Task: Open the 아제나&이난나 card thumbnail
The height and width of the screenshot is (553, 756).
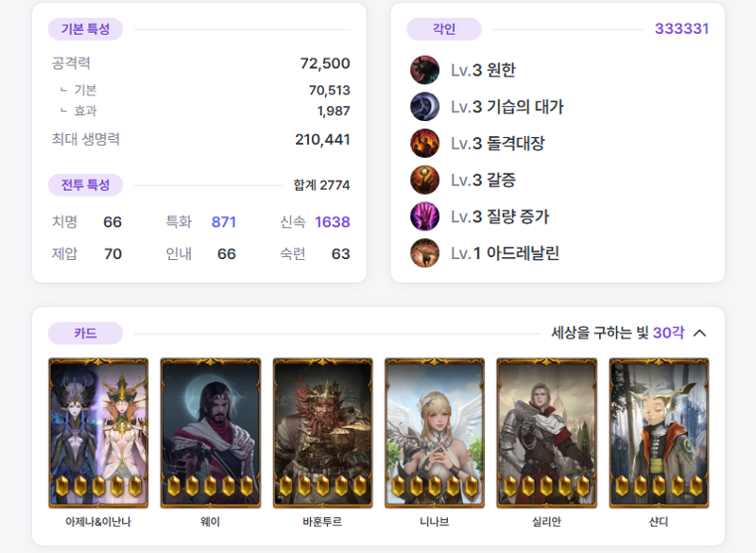Action: 98,433
